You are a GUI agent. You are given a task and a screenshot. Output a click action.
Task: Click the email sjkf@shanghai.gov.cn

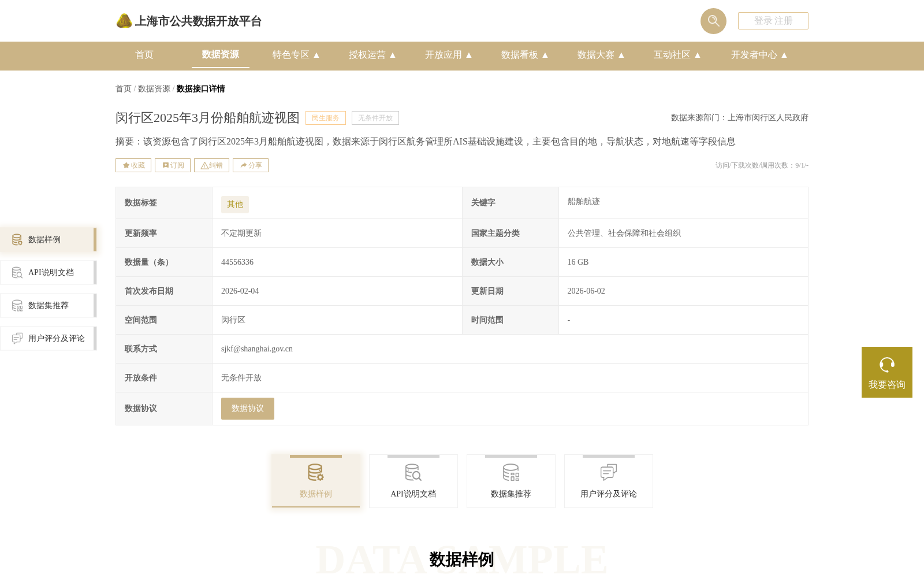(x=257, y=349)
